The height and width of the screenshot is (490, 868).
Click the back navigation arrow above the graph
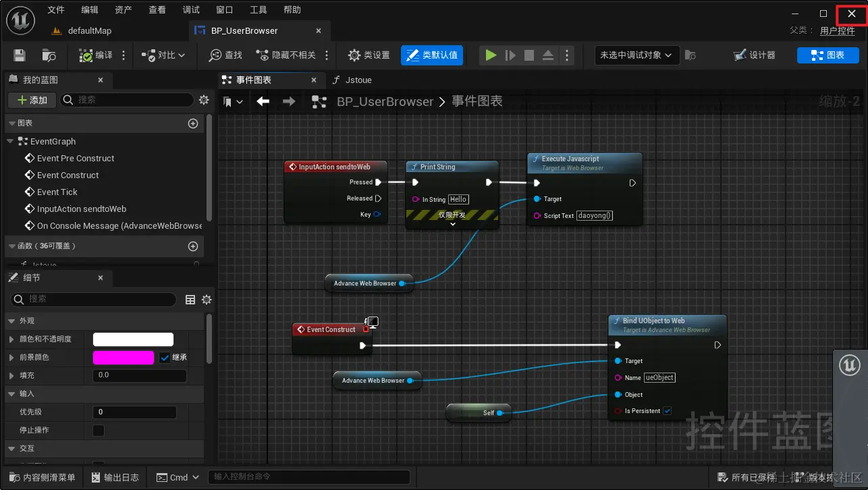tap(263, 101)
